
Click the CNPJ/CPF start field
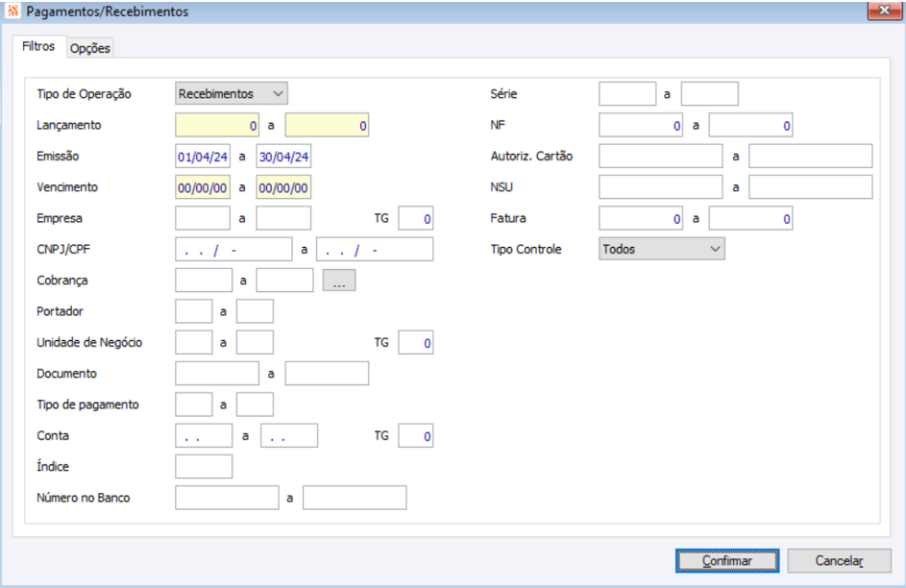click(x=233, y=250)
